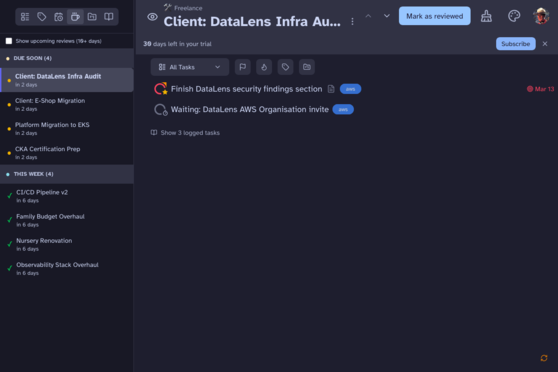Enable Show upcoming reviews checkbox
The width and height of the screenshot is (558, 372).
pos(9,41)
